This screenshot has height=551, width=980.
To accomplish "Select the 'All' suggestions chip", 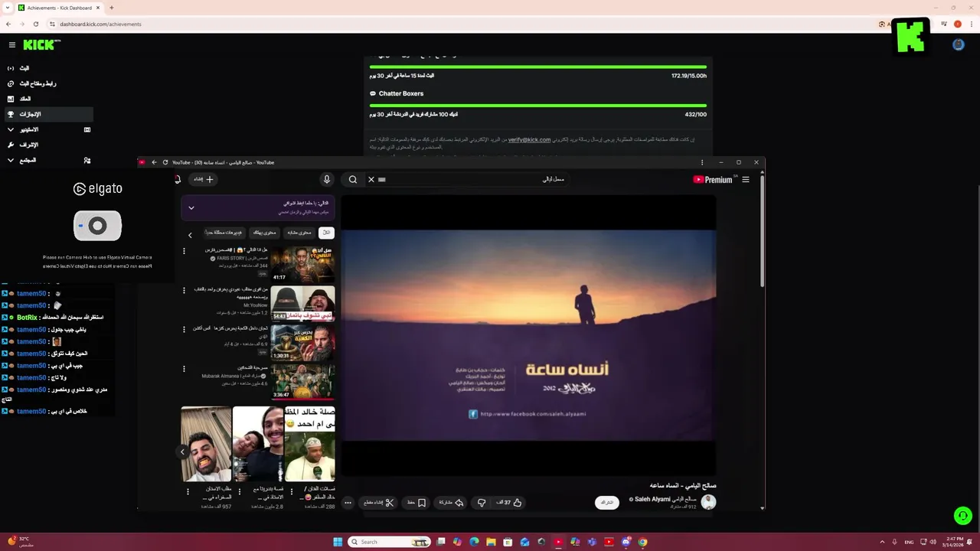I will 326,233.
